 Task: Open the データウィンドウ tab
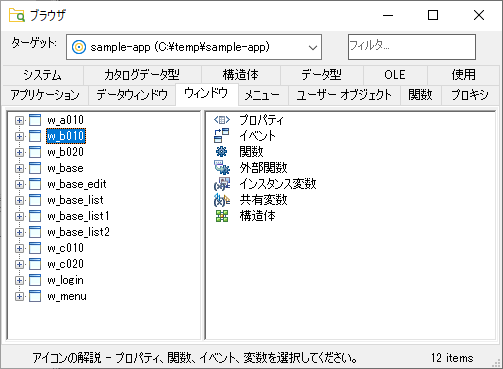click(132, 95)
